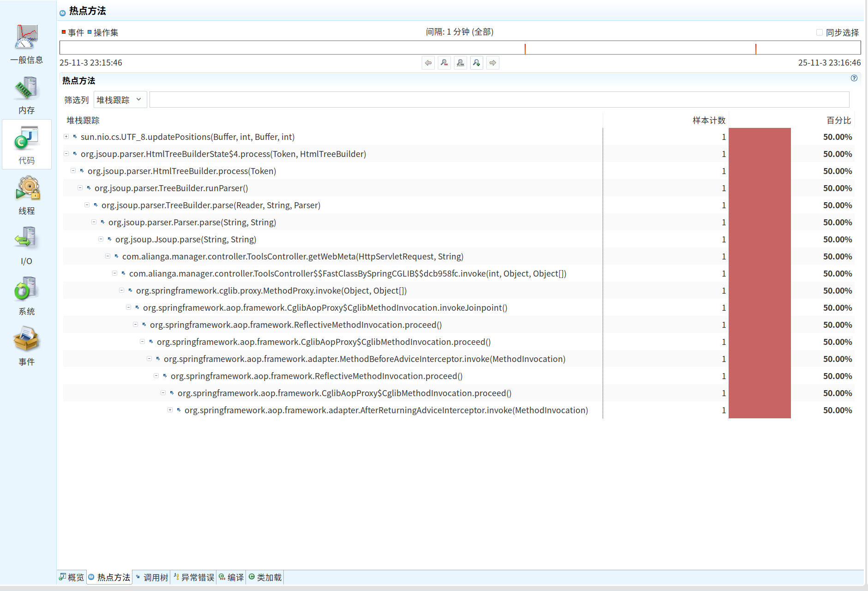Collapse the HtmlTreeBuilderState$4.process row

click(x=66, y=154)
